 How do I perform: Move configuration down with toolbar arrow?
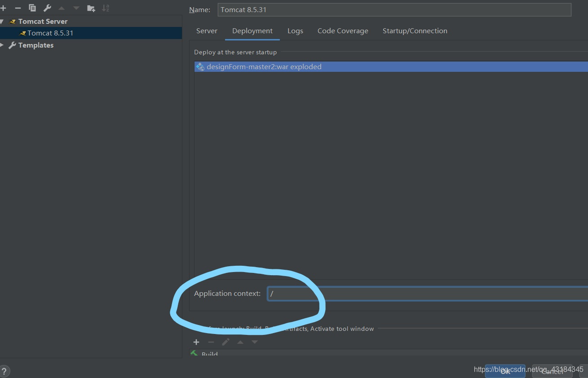76,8
